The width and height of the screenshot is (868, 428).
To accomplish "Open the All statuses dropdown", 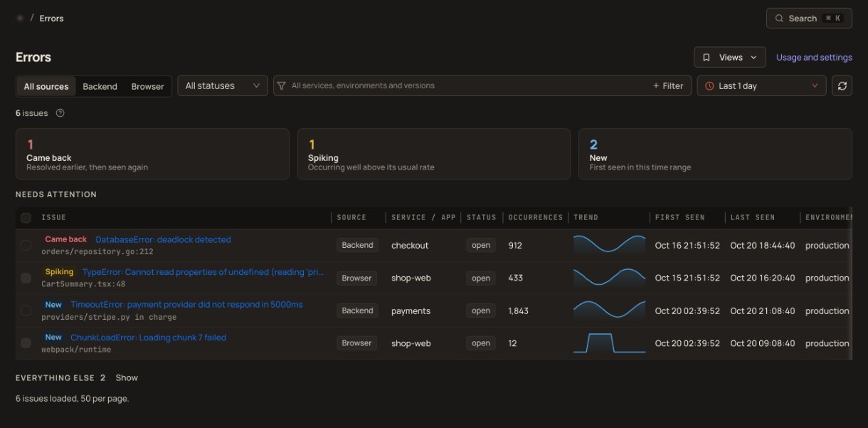I will coord(223,85).
